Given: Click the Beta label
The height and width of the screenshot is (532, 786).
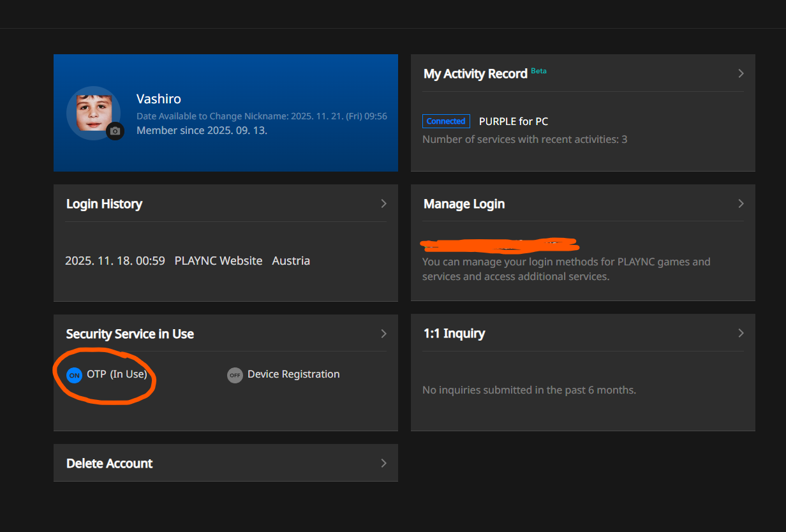Looking at the screenshot, I should click(x=538, y=71).
